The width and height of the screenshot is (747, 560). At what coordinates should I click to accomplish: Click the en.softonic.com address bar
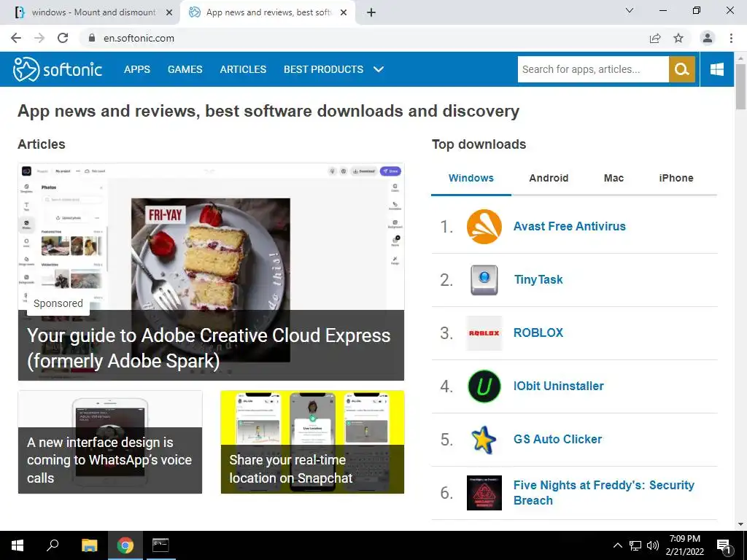[139, 38]
